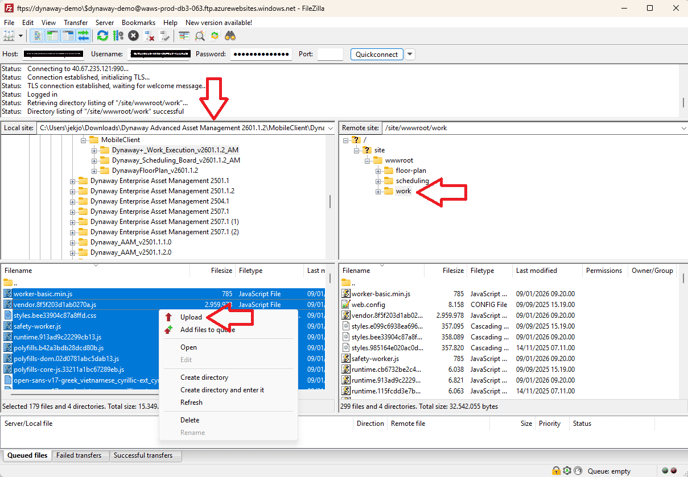Click the Disconnect from server icon

(150, 36)
